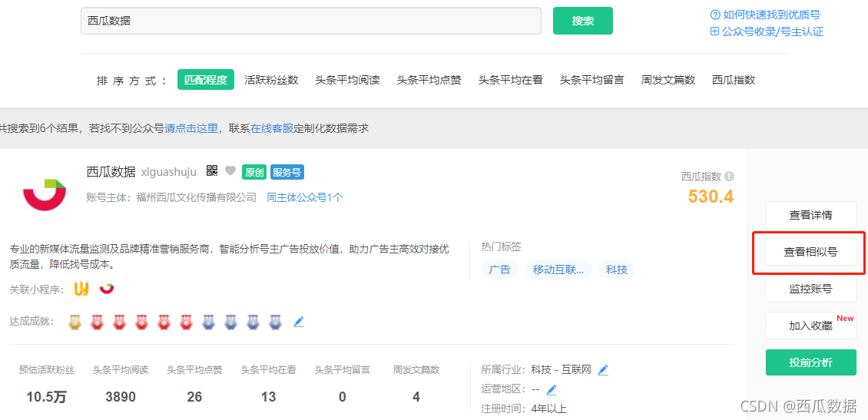Focus the search box containing 西瓜数据
Screen dimensions: 868x420
pos(311,21)
